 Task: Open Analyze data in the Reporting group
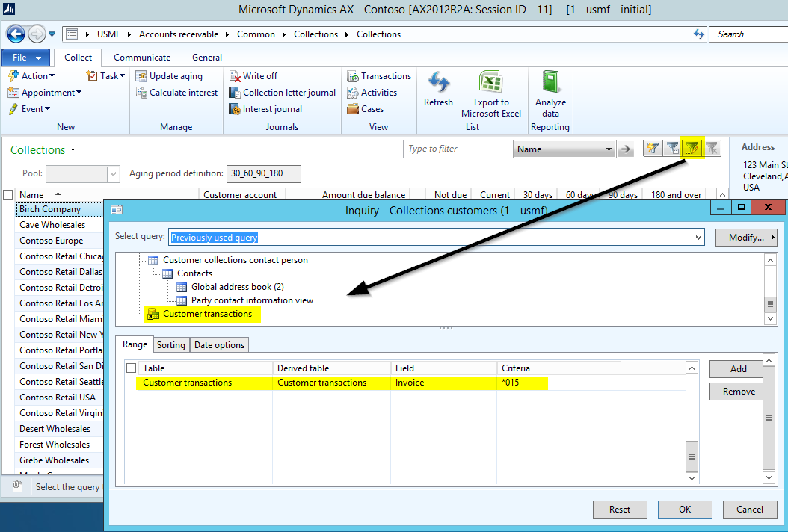(x=550, y=84)
